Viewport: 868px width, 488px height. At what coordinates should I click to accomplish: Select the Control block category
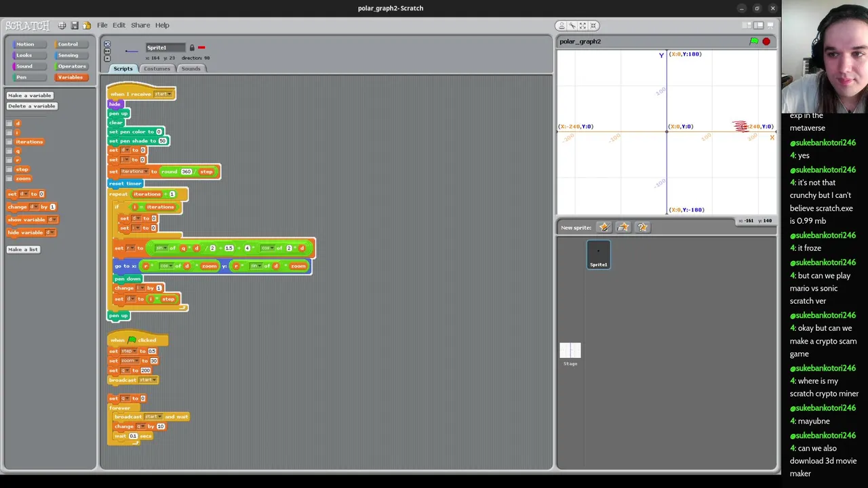click(71, 44)
